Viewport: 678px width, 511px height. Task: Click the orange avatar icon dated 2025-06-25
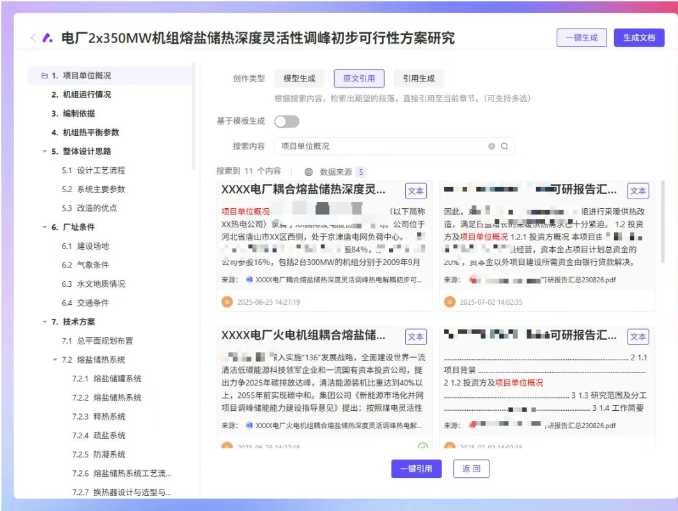click(x=227, y=300)
